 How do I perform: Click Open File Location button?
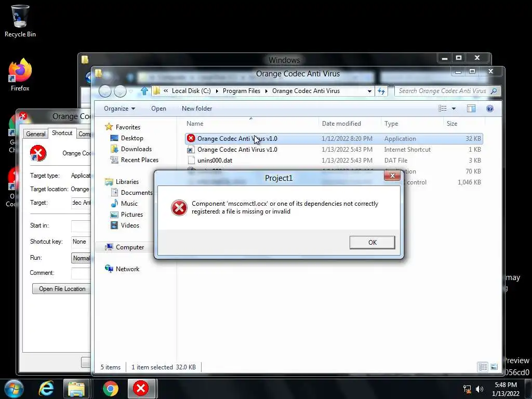[62, 289]
